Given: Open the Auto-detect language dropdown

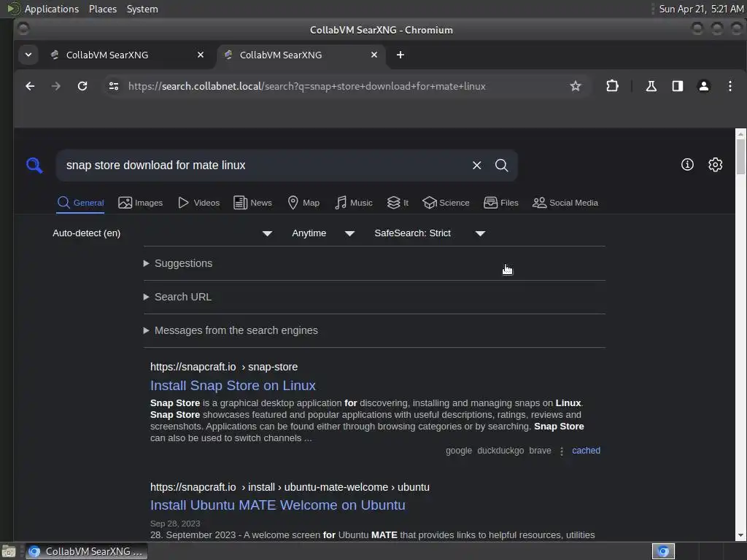Looking at the screenshot, I should 163,233.
